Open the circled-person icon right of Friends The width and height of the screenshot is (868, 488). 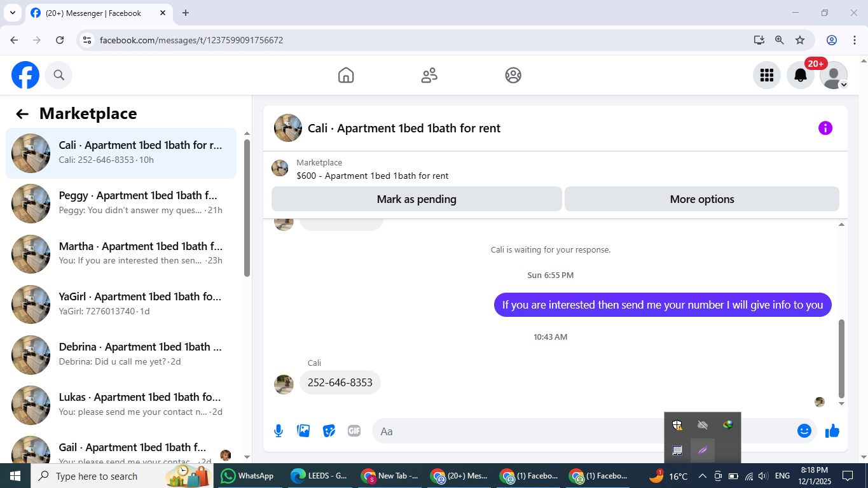513,75
